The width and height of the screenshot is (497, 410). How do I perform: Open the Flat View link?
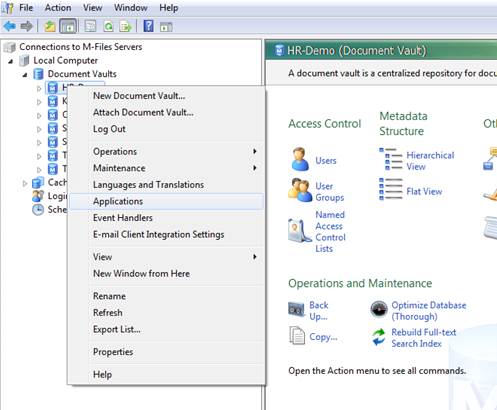point(424,191)
